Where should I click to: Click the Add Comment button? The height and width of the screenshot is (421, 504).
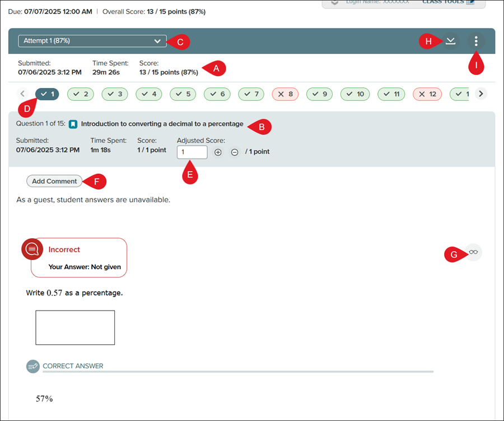54,181
